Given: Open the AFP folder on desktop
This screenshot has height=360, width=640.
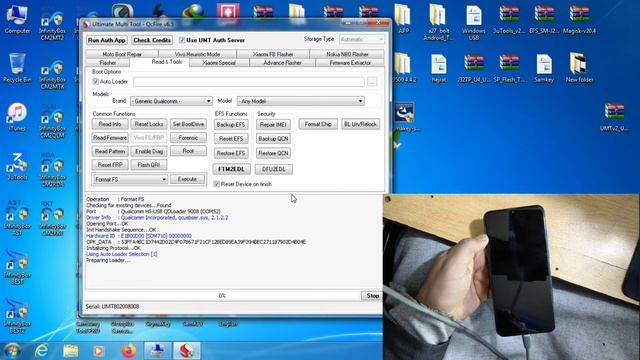Looking at the screenshot, I should click(403, 19).
